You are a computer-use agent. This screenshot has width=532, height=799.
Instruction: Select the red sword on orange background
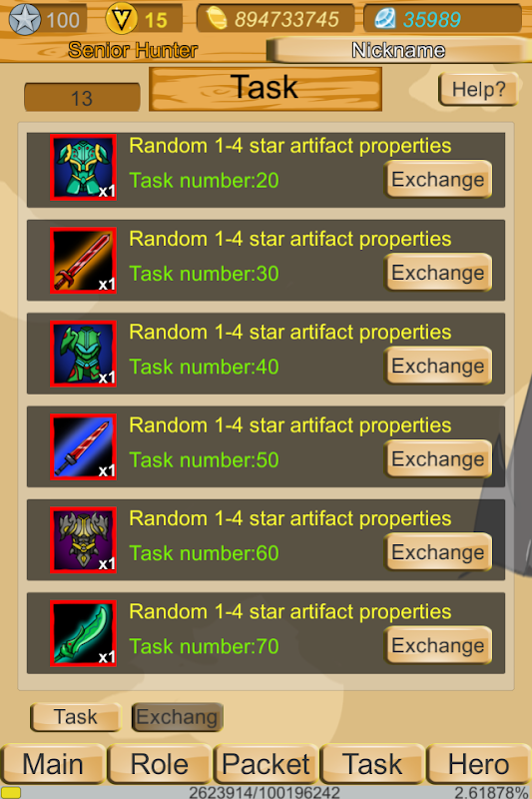84,261
